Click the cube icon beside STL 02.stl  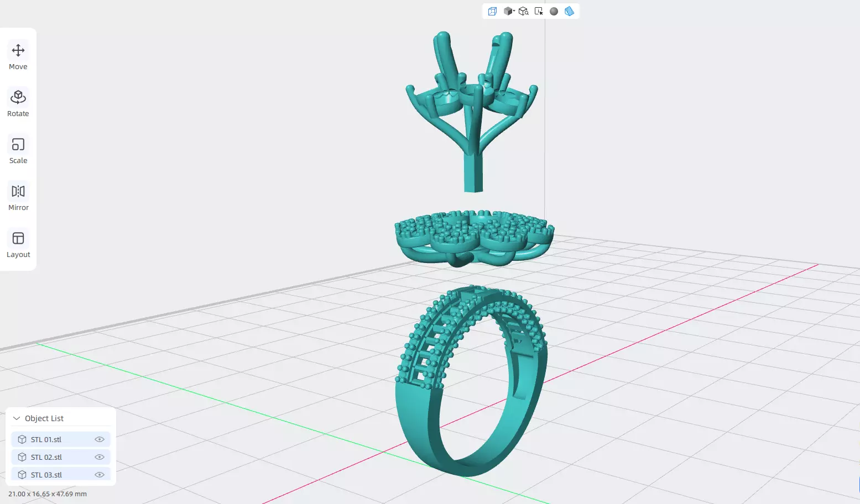(22, 457)
